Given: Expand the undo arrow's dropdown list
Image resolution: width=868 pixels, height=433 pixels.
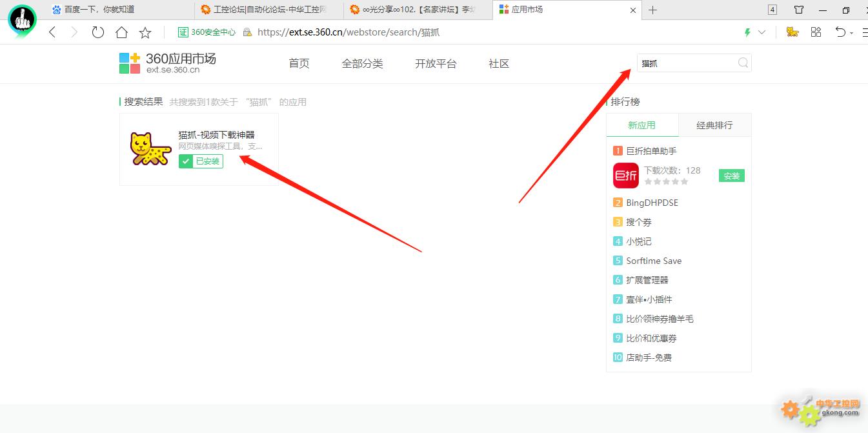Looking at the screenshot, I should (x=852, y=34).
